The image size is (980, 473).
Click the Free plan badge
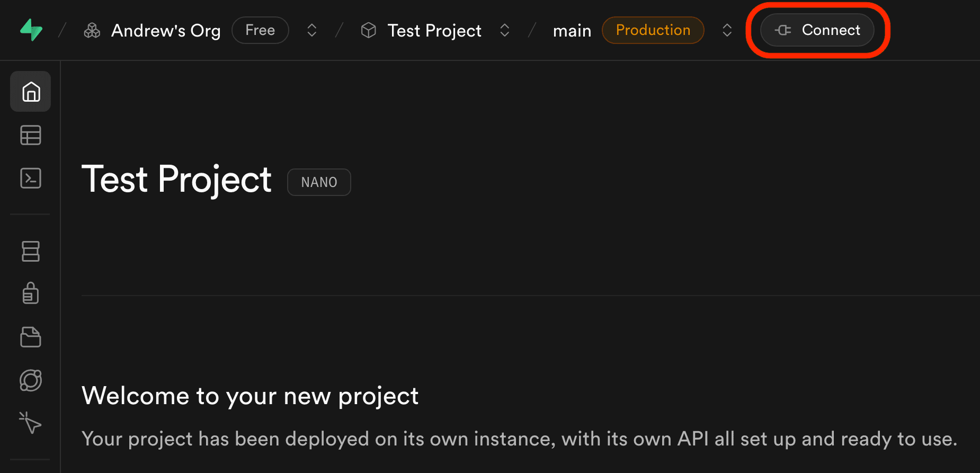click(x=260, y=30)
